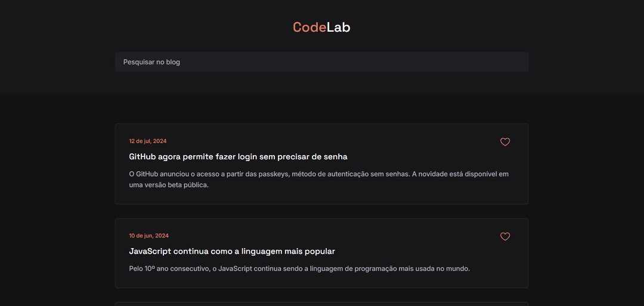
Task: Click the '12 de jul, 2024' date
Action: click(148, 141)
